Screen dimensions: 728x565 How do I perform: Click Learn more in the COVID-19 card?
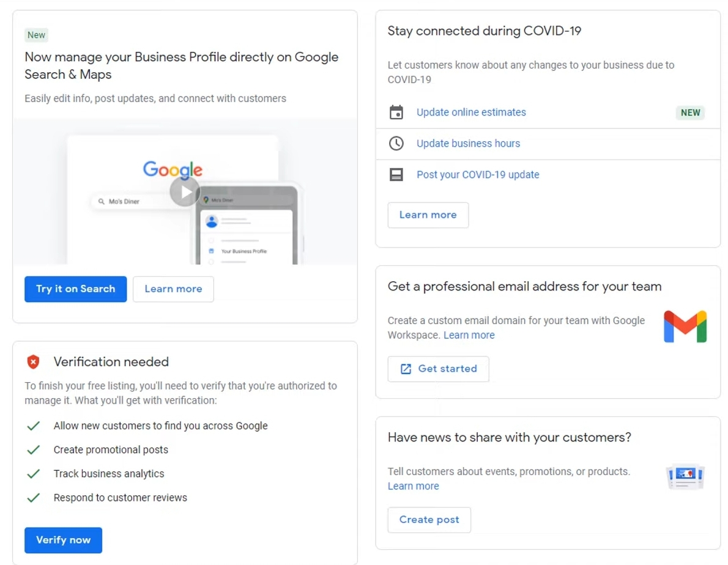428,215
